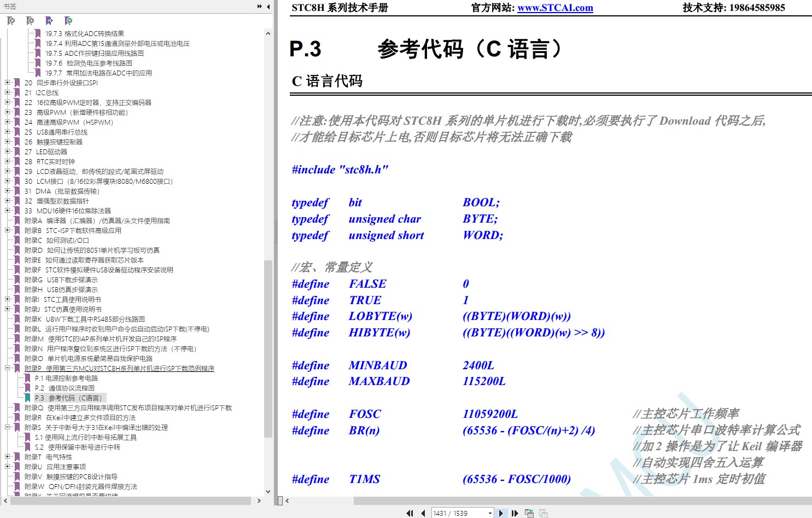Click the bookmark icon of P.3 参考代码
This screenshot has height=518, width=812.
27,398
